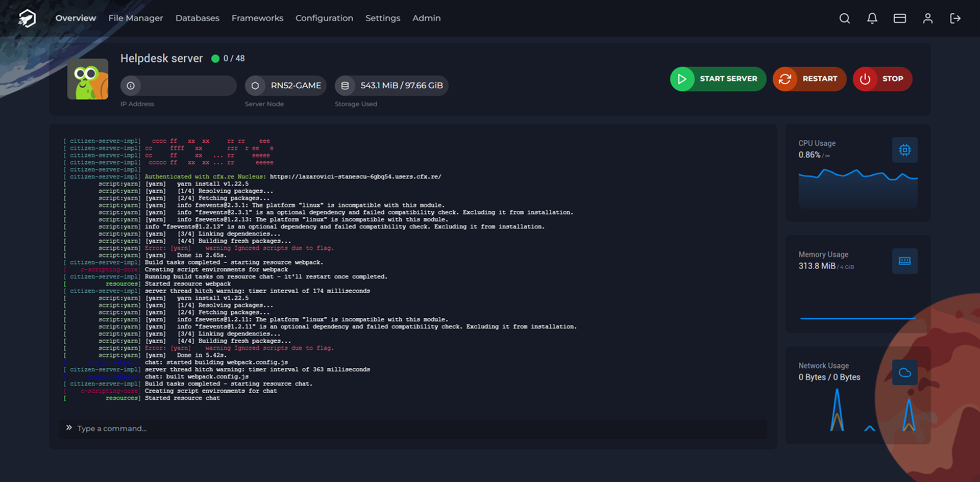Click the Restart button
The width and height of the screenshot is (980, 482).
click(810, 79)
